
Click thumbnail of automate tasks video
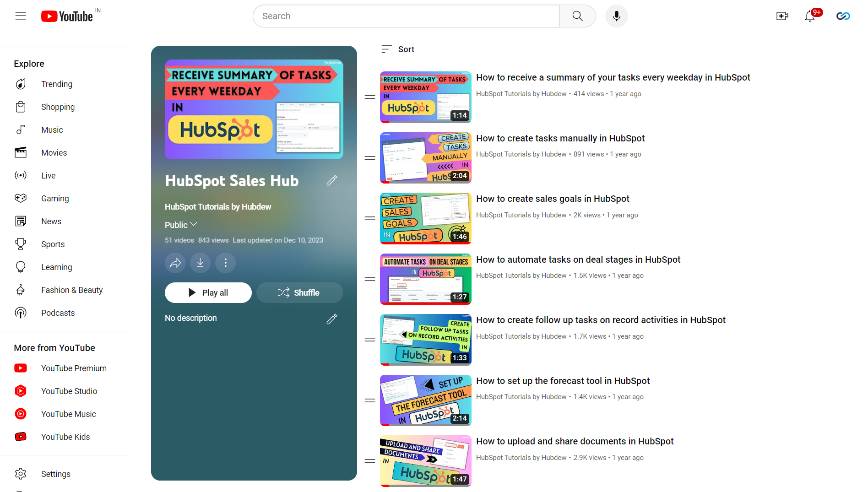pos(426,279)
